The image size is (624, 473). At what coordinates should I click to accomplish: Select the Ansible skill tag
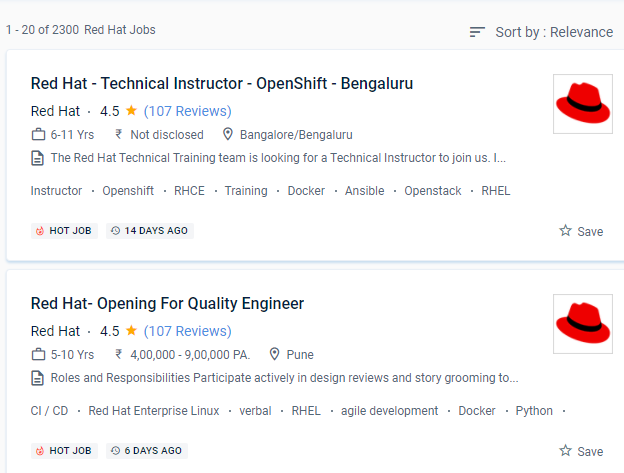[x=364, y=191]
